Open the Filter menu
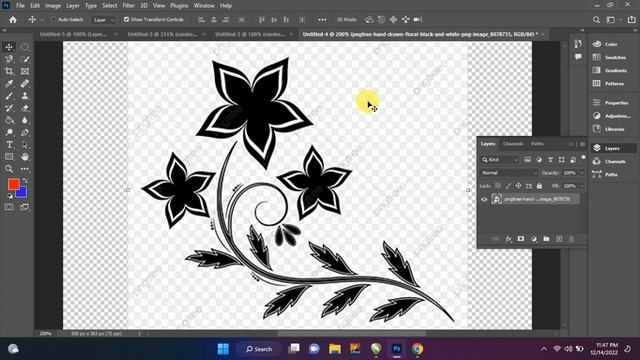Image resolution: width=640 pixels, height=360 pixels. tap(128, 6)
